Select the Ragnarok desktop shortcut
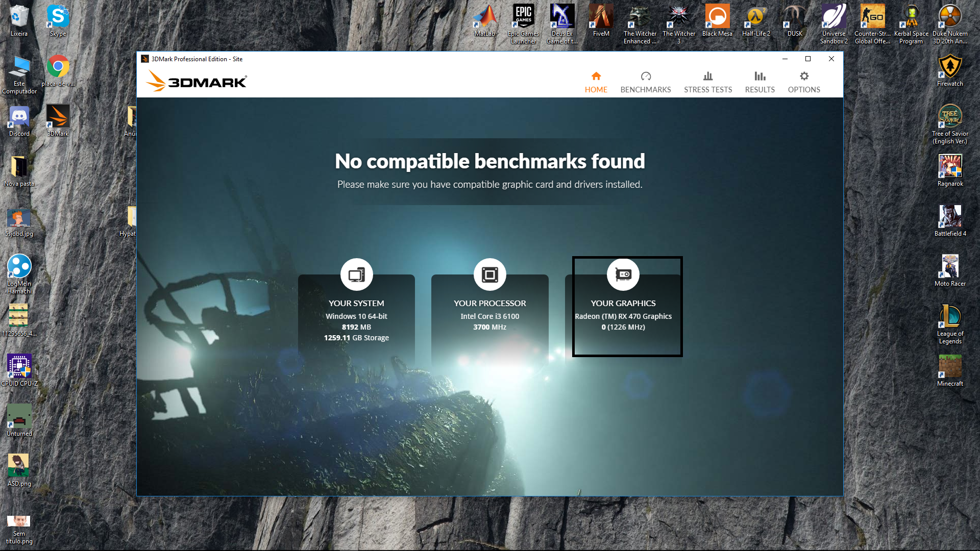Viewport: 980px width, 551px height. tap(950, 171)
